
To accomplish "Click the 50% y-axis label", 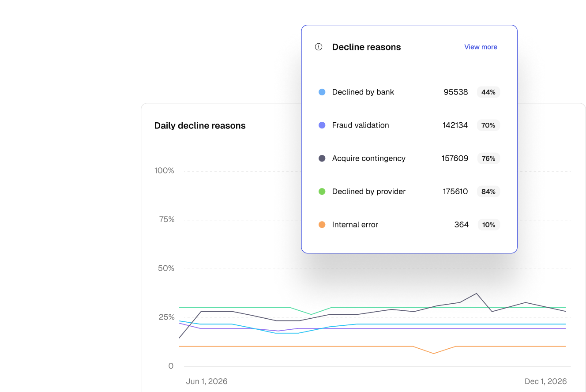I will (166, 269).
